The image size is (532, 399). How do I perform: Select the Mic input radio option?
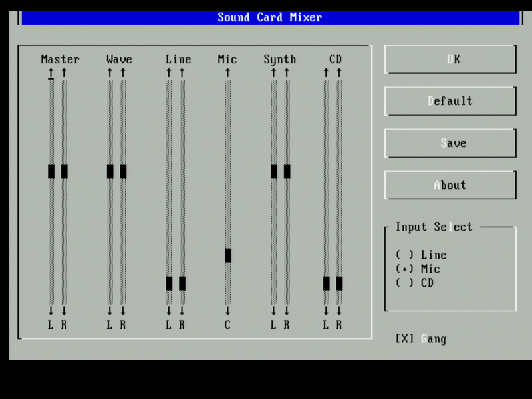point(404,269)
